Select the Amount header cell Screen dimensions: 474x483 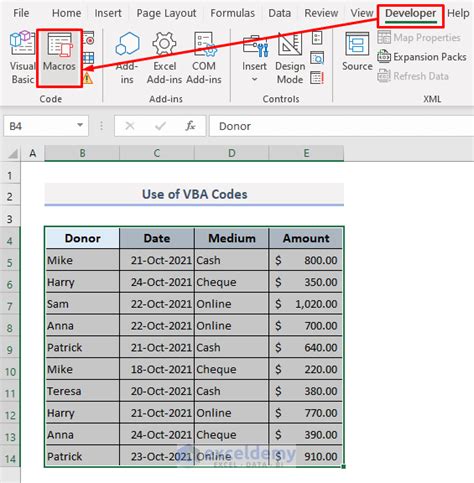(x=306, y=238)
